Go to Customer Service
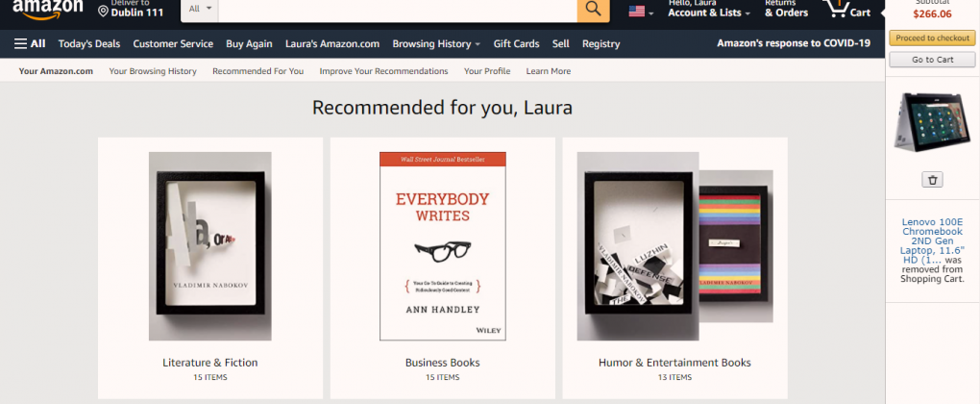The width and height of the screenshot is (980, 404). pyautogui.click(x=173, y=44)
